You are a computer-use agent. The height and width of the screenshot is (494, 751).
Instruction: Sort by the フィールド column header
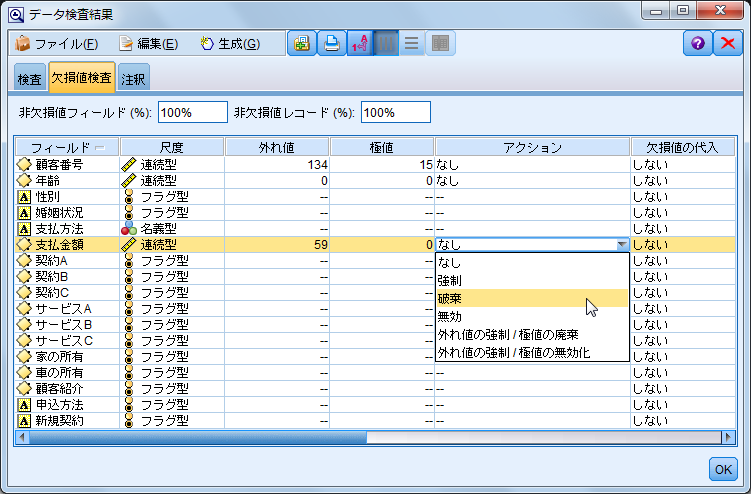(x=67, y=147)
